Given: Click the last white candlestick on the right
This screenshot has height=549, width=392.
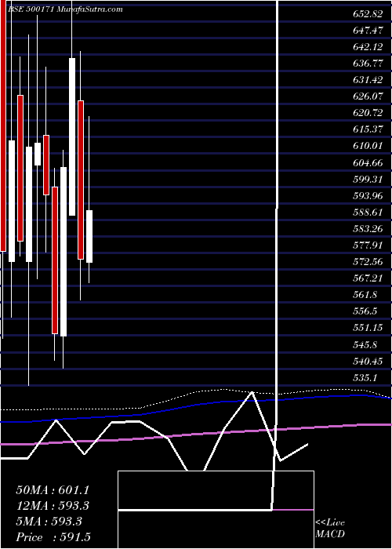Looking at the screenshot, I should point(89,236).
